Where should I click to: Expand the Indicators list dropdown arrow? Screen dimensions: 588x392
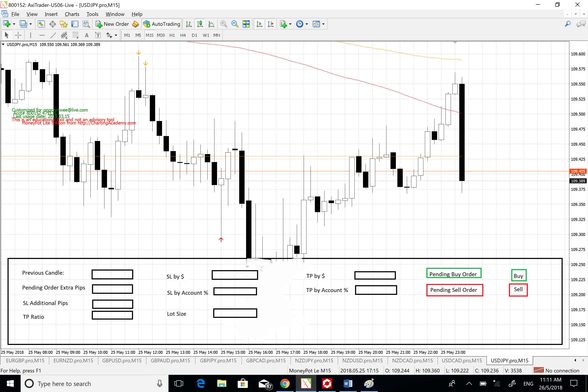click(290, 24)
